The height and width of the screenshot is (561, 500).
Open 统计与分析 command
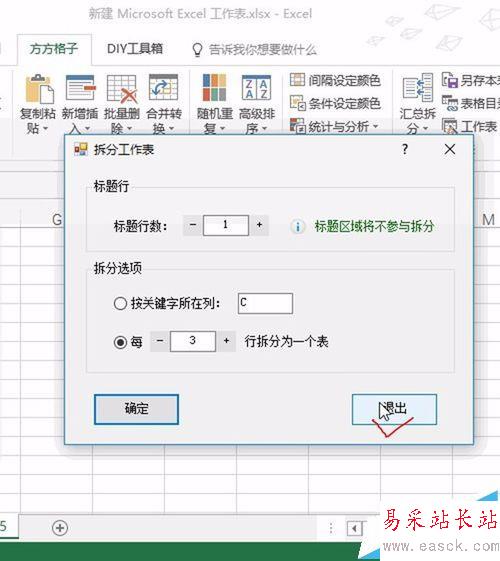334,126
